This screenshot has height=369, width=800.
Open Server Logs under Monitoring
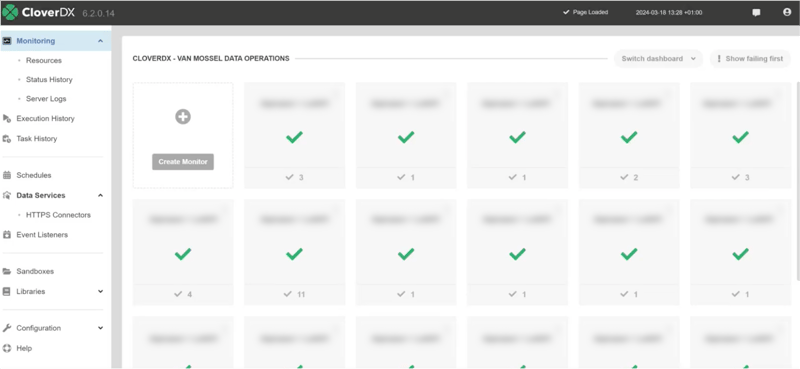click(x=46, y=99)
